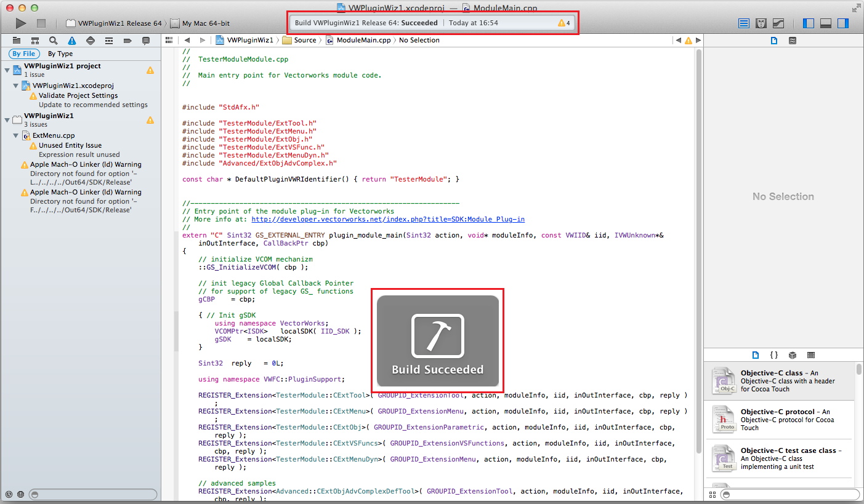The height and width of the screenshot is (504, 864).
Task: Open the No Selection jump bar segment
Action: pyautogui.click(x=419, y=40)
